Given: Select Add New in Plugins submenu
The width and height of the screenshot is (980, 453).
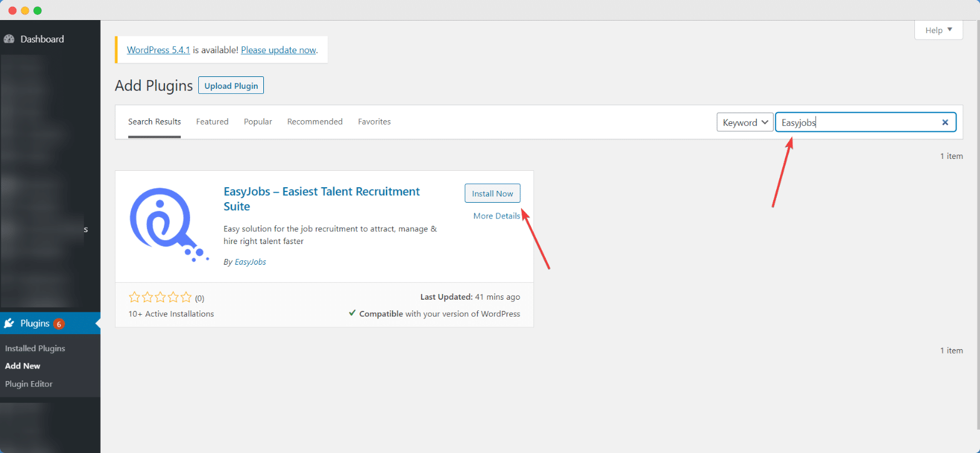Looking at the screenshot, I should 23,366.
